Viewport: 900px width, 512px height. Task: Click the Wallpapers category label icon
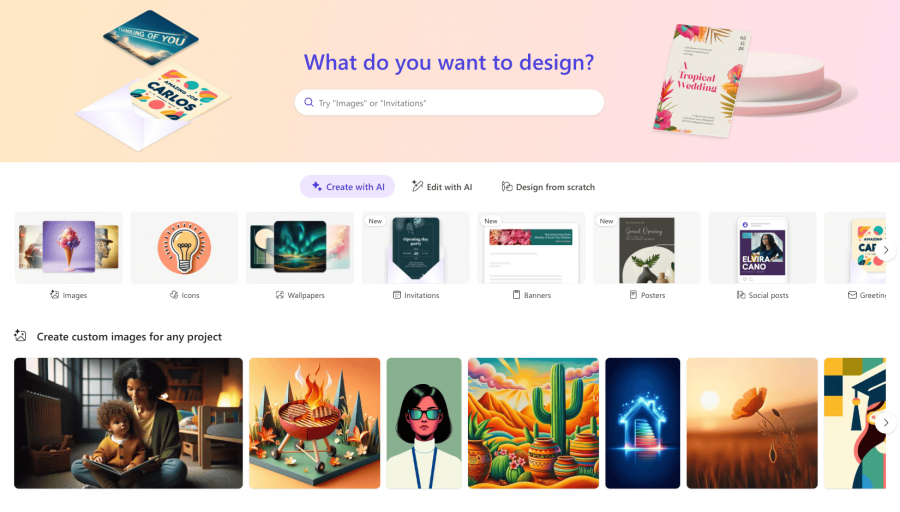click(x=280, y=294)
